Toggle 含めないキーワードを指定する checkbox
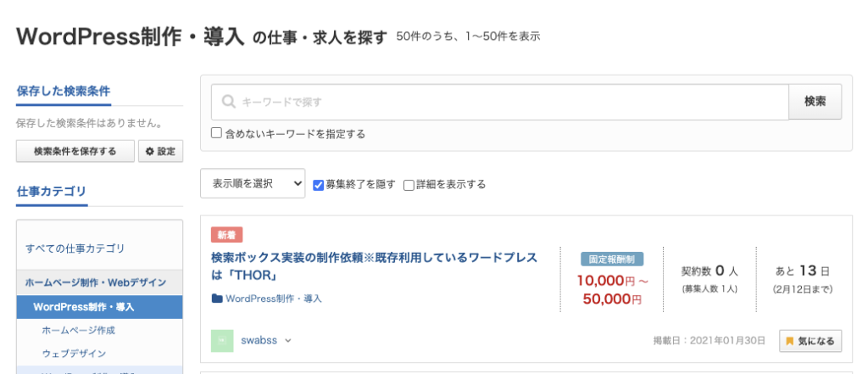 tap(217, 133)
